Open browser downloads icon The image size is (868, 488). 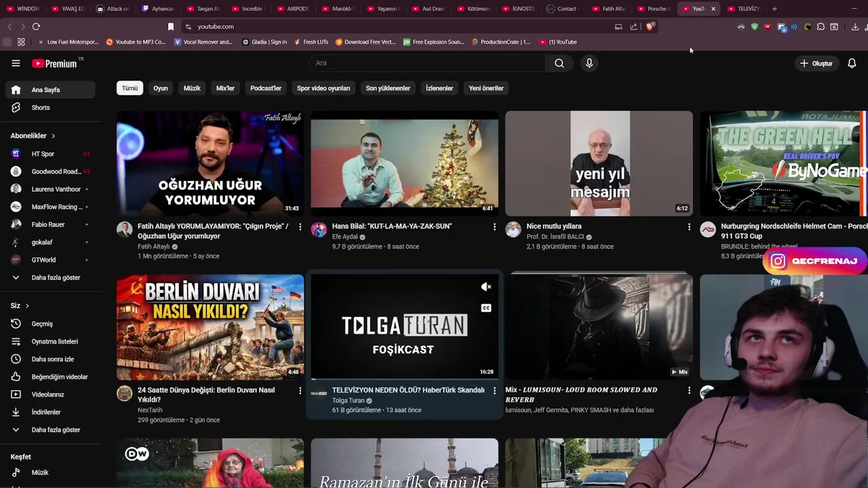(x=855, y=26)
